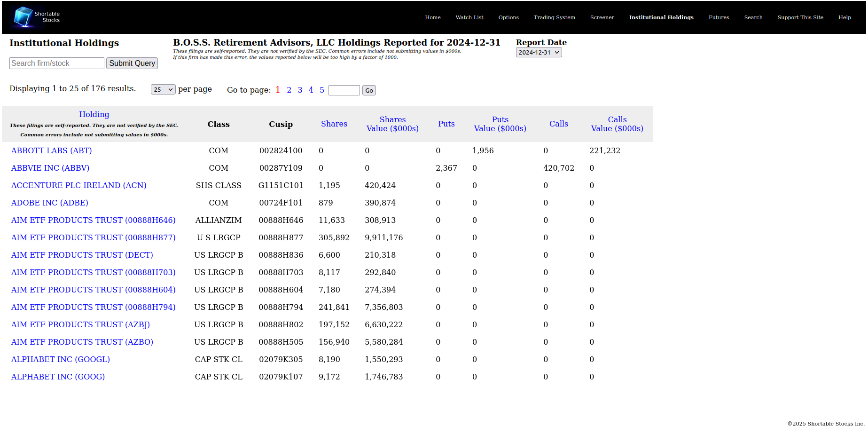Go to results page 3

(x=300, y=90)
